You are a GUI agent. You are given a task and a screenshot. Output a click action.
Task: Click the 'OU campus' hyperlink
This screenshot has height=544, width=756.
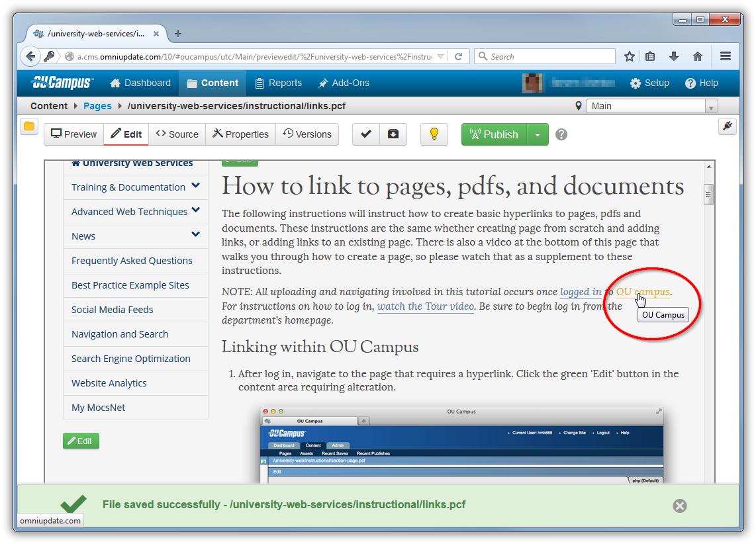(643, 292)
